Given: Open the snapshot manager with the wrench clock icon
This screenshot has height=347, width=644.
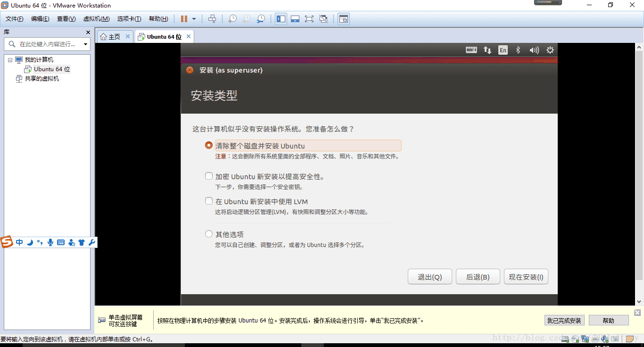Looking at the screenshot, I should tap(261, 19).
